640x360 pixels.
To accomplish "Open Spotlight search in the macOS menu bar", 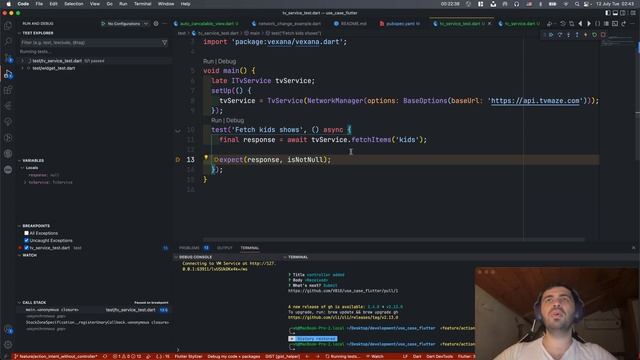I will [x=576, y=4].
